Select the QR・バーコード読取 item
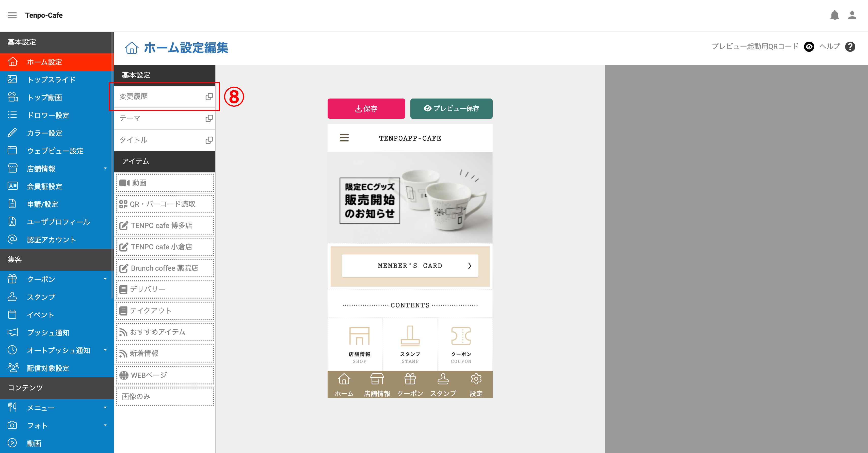 (x=165, y=204)
